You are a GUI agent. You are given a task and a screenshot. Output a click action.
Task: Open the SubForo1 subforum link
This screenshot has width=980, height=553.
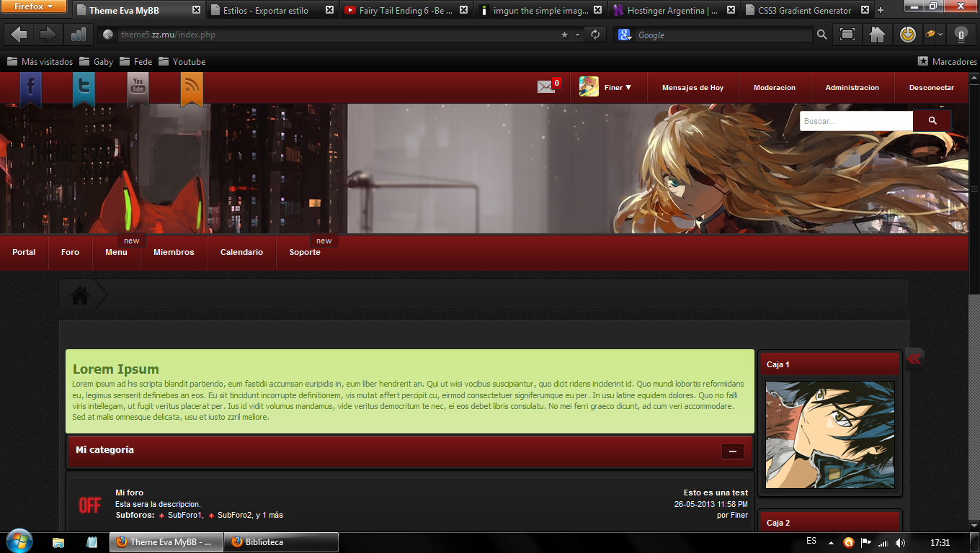[x=184, y=516]
